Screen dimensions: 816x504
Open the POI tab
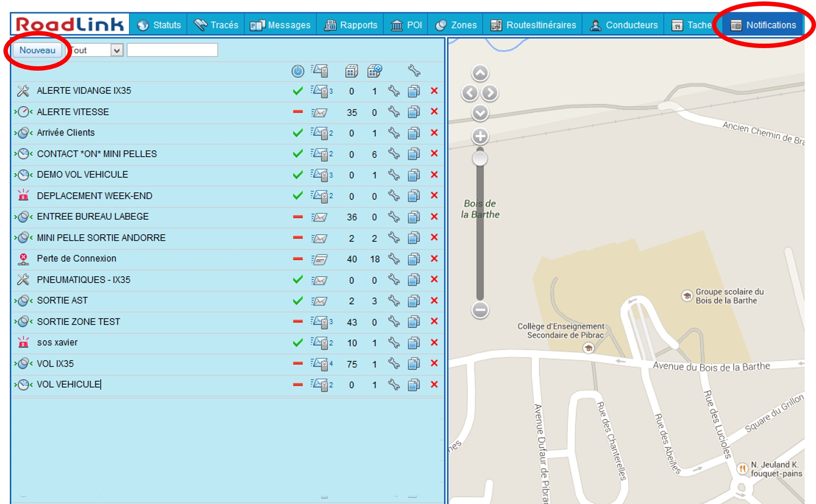tap(406, 25)
